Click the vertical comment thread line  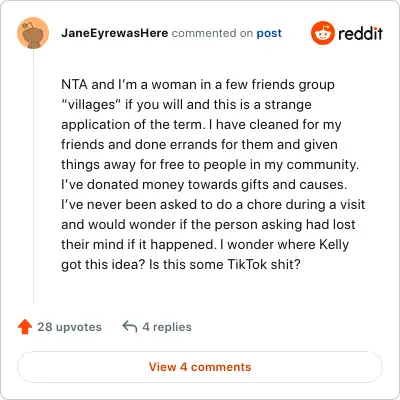33,176
